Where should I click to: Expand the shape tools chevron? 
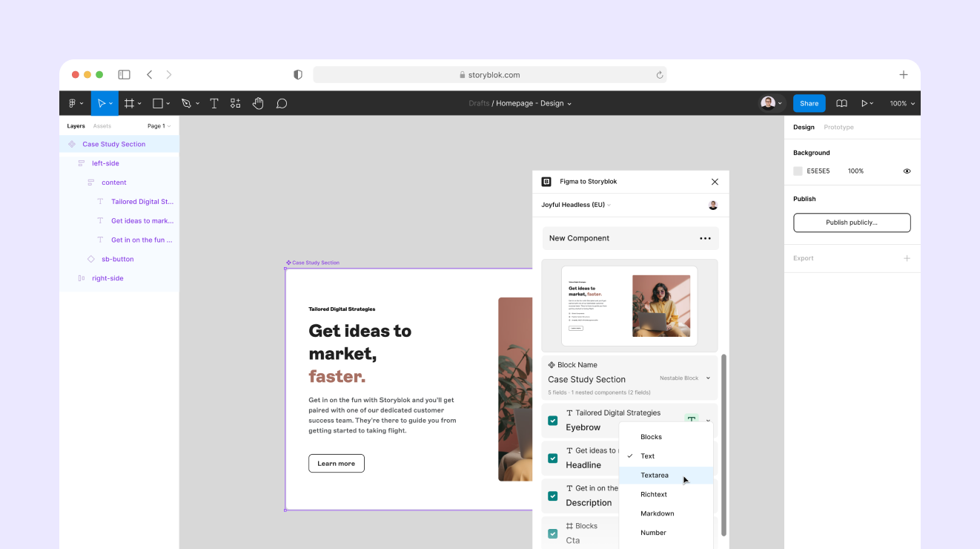click(168, 104)
